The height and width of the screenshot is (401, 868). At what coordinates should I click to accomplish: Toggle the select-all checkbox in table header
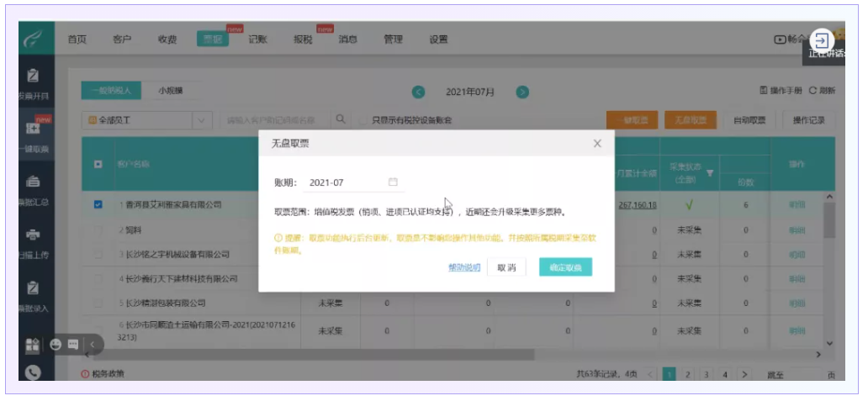coord(98,163)
